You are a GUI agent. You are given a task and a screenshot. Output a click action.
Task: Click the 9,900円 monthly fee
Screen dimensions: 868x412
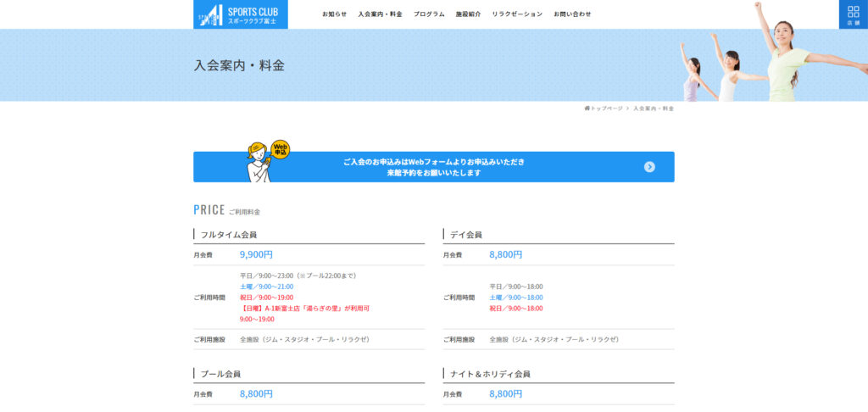[x=256, y=254]
